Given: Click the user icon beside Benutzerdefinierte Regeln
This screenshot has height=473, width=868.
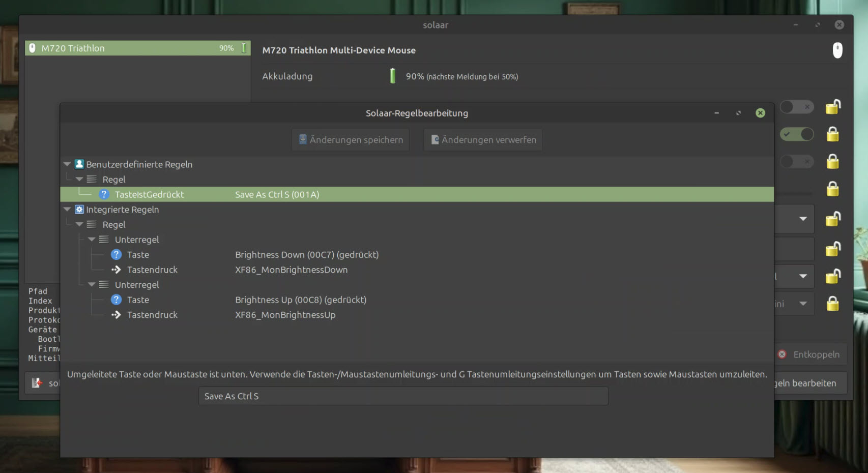Looking at the screenshot, I should click(79, 164).
